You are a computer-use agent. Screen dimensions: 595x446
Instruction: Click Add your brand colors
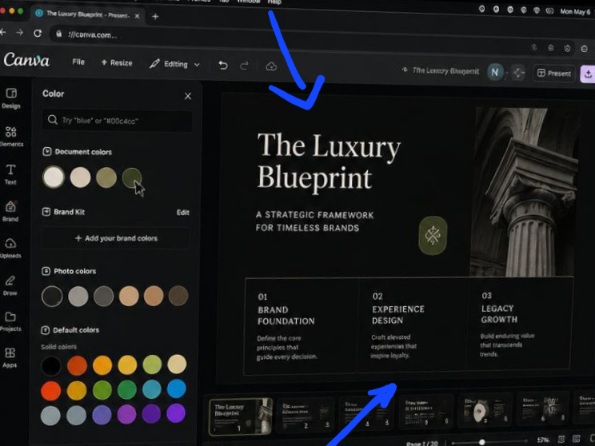click(116, 238)
